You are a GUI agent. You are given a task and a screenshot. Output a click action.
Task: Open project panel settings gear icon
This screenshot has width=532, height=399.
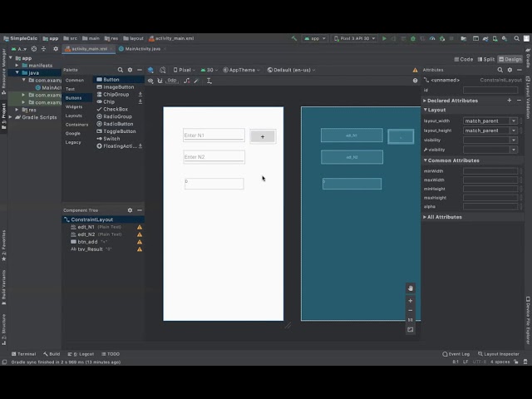pos(56,49)
